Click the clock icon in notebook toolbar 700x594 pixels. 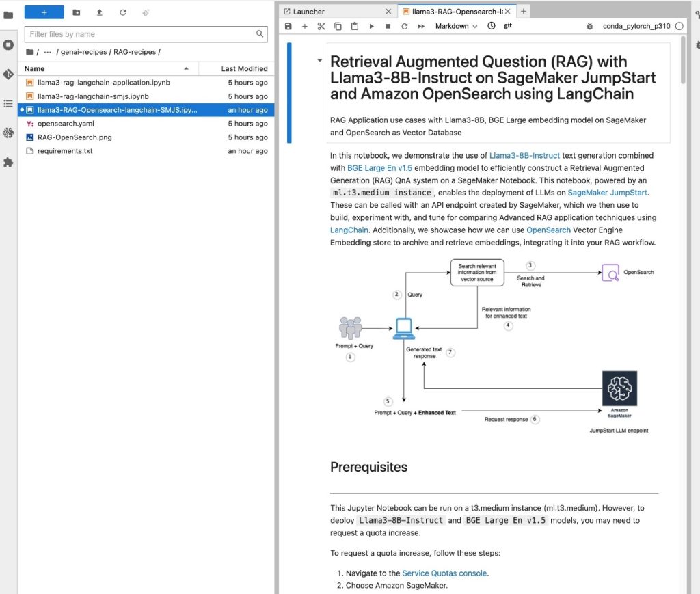coord(491,26)
